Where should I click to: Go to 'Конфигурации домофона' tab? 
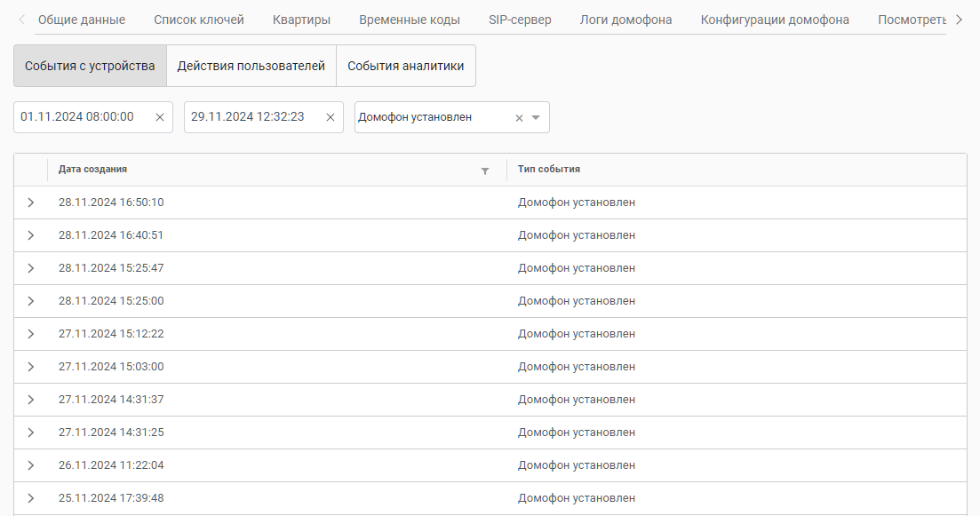[x=774, y=20]
